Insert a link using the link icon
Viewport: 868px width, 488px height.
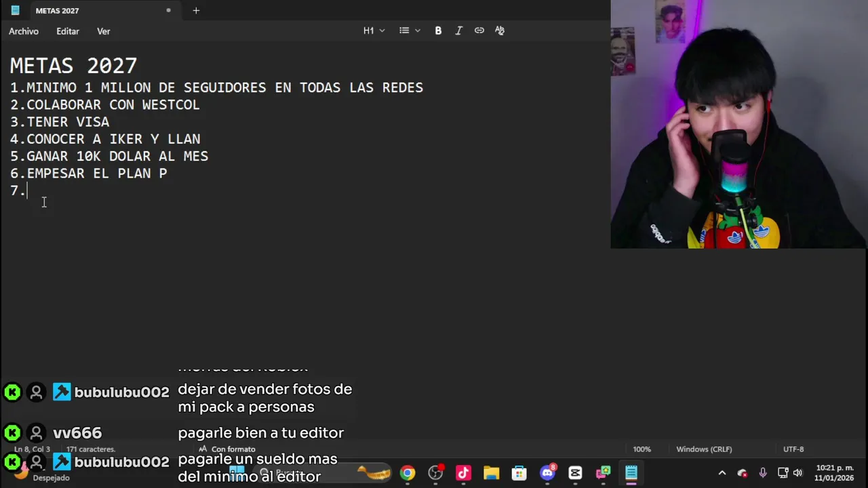coord(479,30)
